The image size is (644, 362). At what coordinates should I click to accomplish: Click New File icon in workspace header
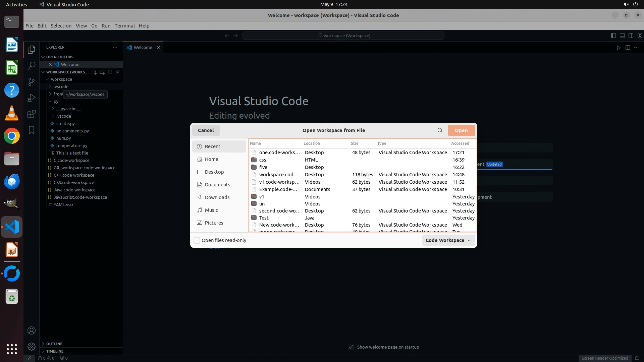point(94,72)
